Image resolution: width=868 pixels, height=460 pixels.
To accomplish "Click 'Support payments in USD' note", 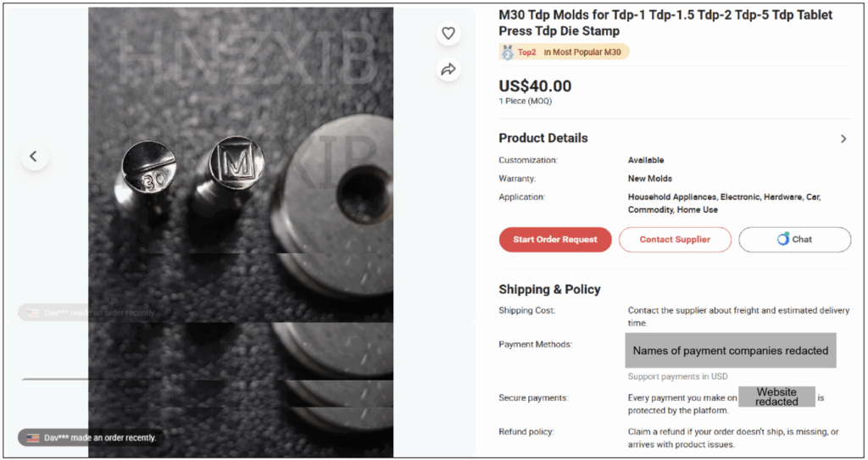I will tap(677, 376).
